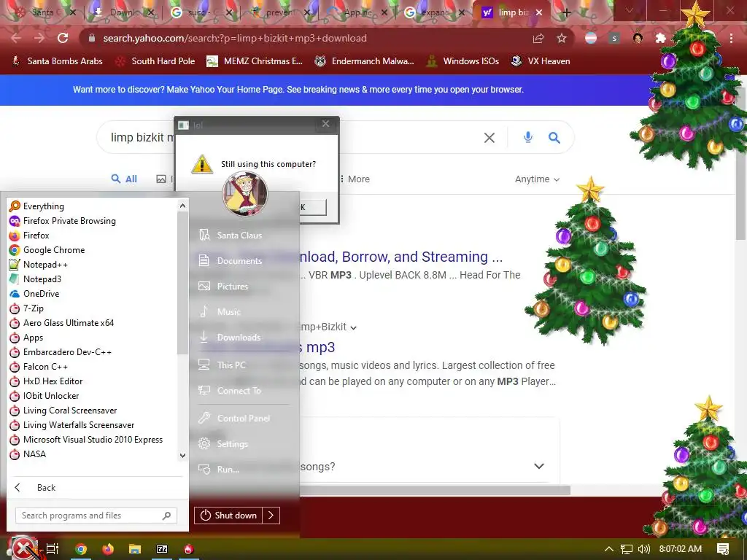
Task: Select the All search results tab
Action: click(124, 179)
